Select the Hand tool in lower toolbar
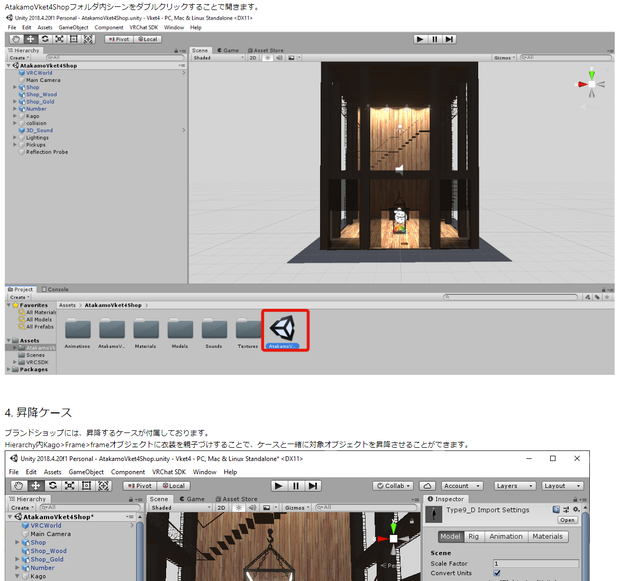The height and width of the screenshot is (581, 620). click(x=18, y=486)
